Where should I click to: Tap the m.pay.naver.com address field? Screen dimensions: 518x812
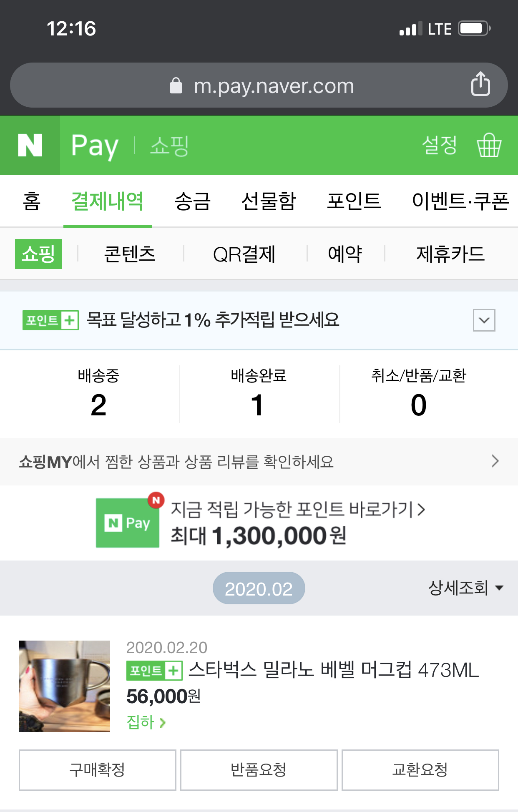click(273, 86)
